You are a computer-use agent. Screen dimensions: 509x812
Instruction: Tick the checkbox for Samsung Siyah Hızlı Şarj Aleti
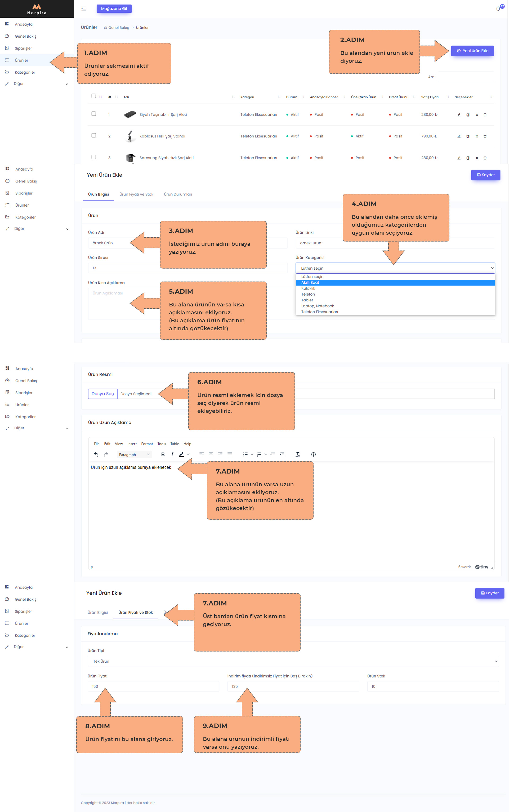point(93,157)
